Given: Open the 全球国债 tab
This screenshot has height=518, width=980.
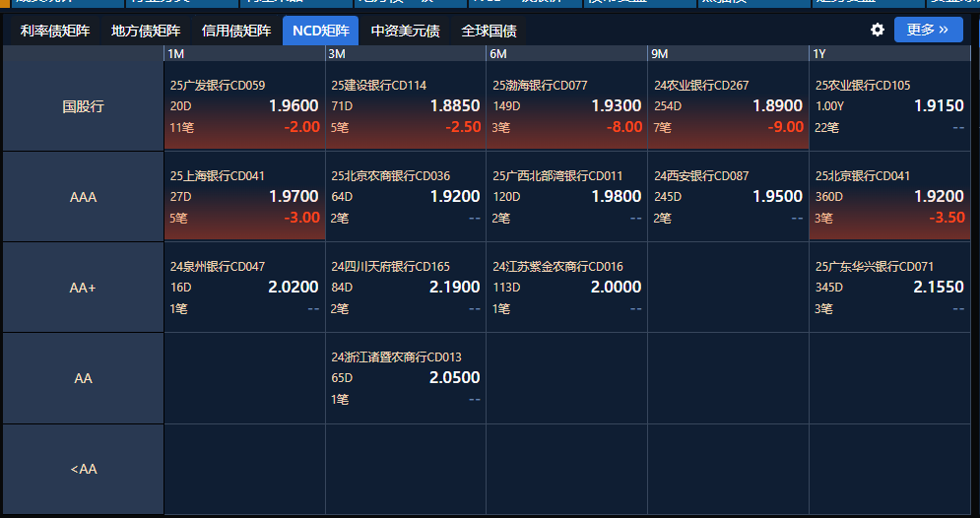Looking at the screenshot, I should click(x=489, y=31).
